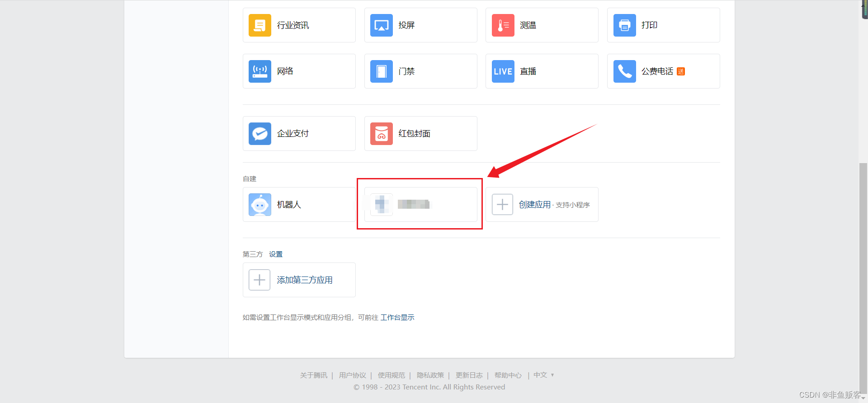Click the 添加第三方应用 text
Image resolution: width=868 pixels, height=403 pixels.
point(305,280)
